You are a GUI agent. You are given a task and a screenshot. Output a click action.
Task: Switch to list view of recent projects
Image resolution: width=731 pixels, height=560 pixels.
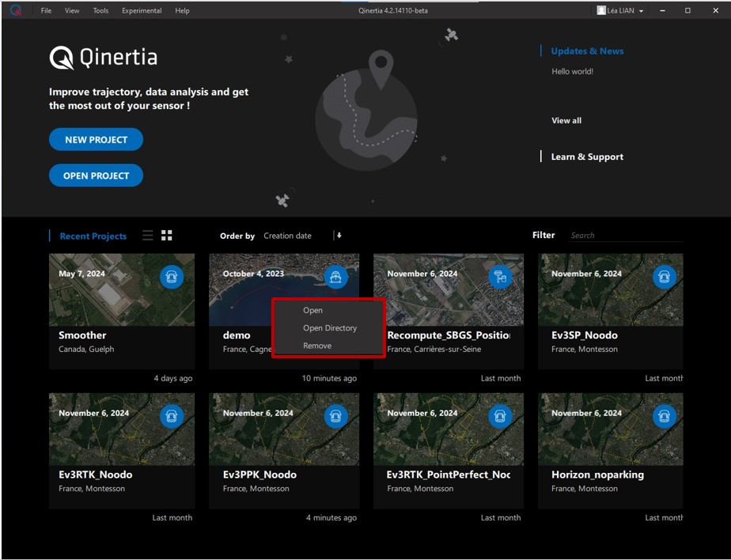tap(148, 236)
